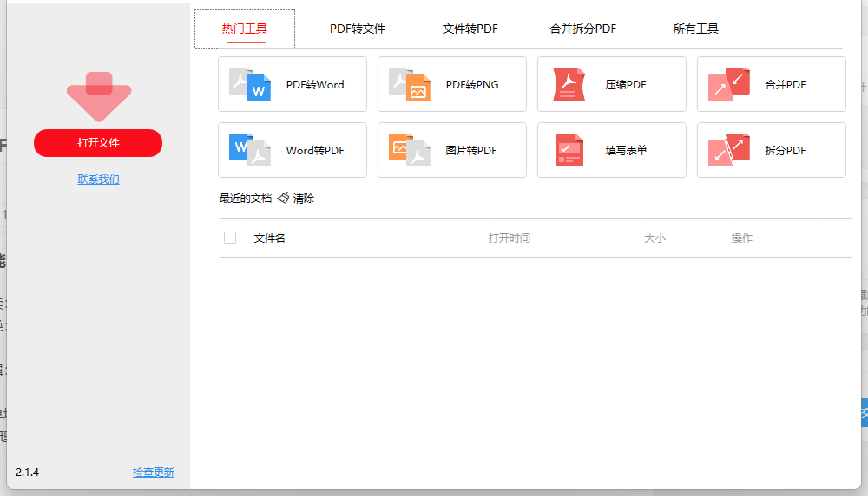This screenshot has height=496, width=868.
Task: Launch the 合并PDF merge tool icon
Action: [729, 84]
